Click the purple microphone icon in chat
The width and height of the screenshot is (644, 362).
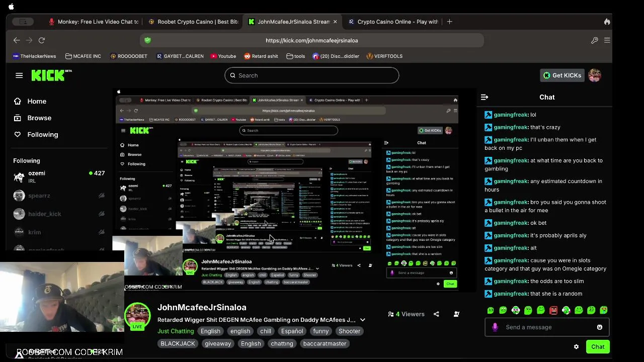(x=495, y=327)
